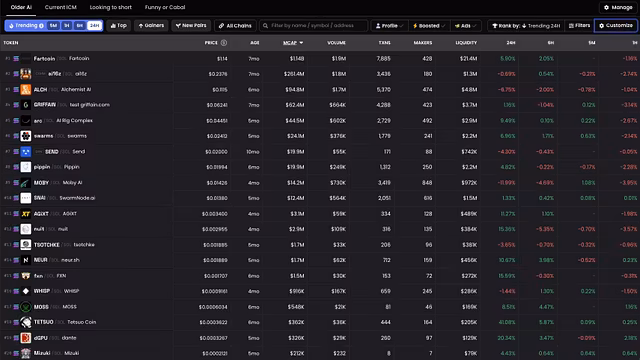
Task: Open the Filters panel
Action: 579,26
